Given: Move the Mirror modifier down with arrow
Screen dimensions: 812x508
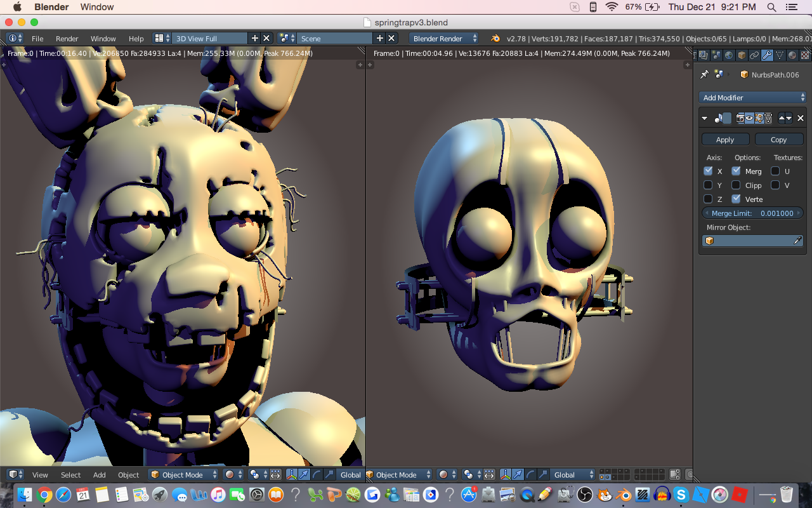Looking at the screenshot, I should (789, 118).
